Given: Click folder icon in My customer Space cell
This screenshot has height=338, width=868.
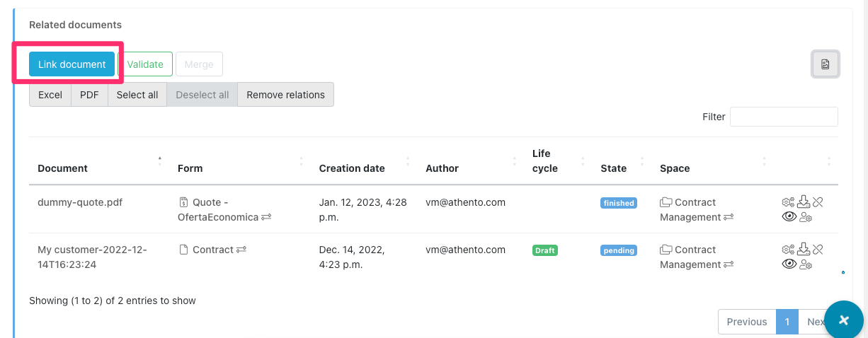Looking at the screenshot, I should coord(666,250).
